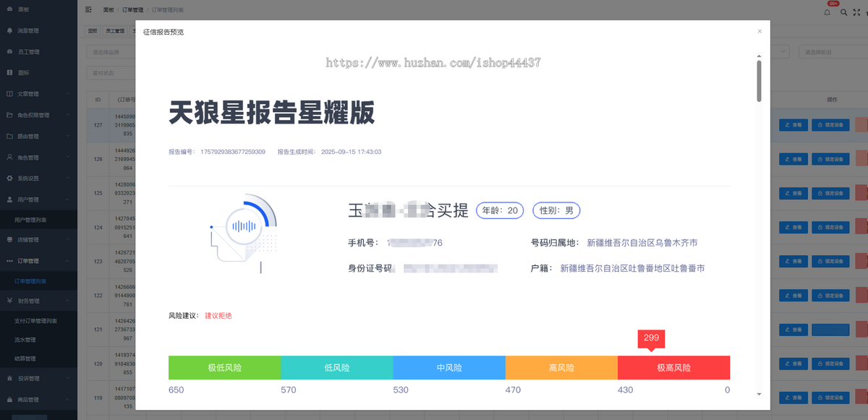The height and width of the screenshot is (420, 868).
Task: Toggle sidebar collapse icon beside breadcrumb
Action: coord(88,10)
